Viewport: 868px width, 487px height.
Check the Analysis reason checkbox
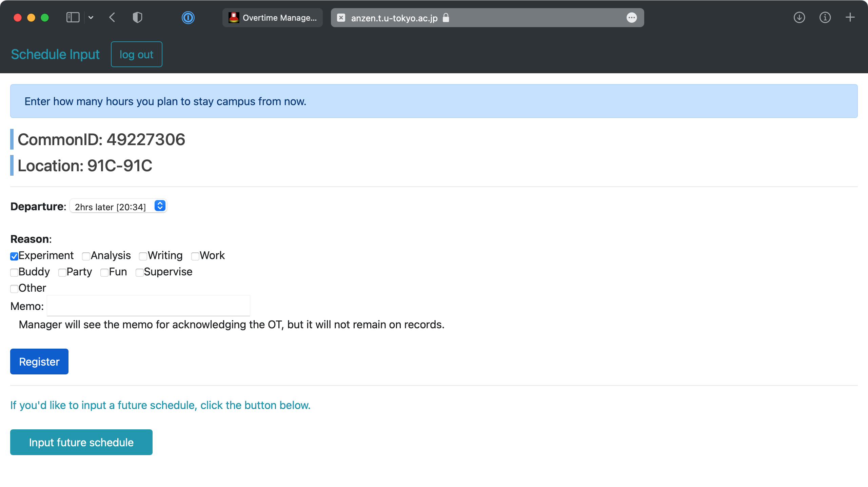(x=86, y=256)
